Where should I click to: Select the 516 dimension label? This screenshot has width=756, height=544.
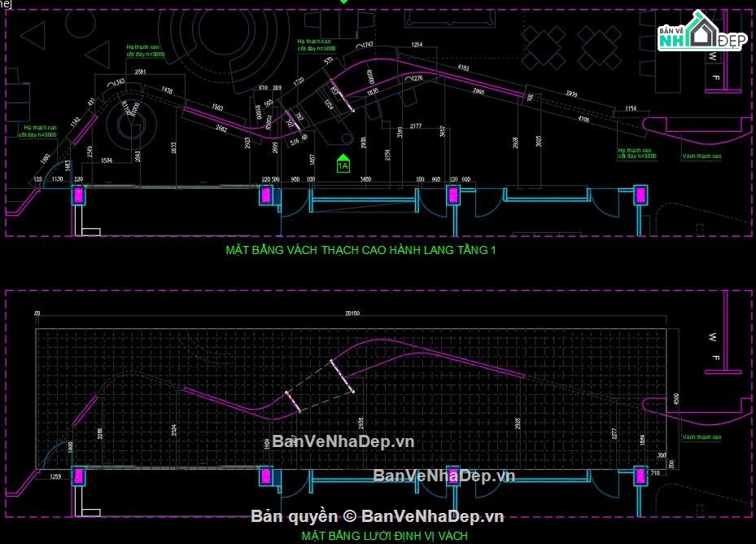pos(294,142)
